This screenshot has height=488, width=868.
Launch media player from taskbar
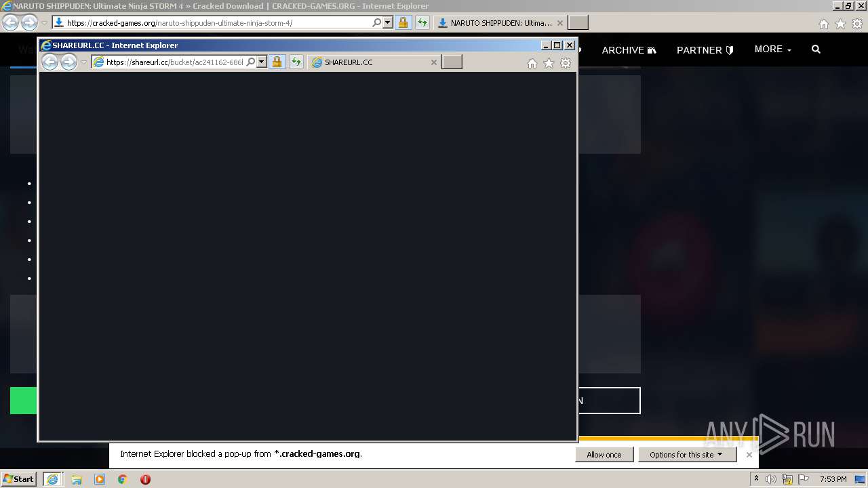tap(100, 479)
